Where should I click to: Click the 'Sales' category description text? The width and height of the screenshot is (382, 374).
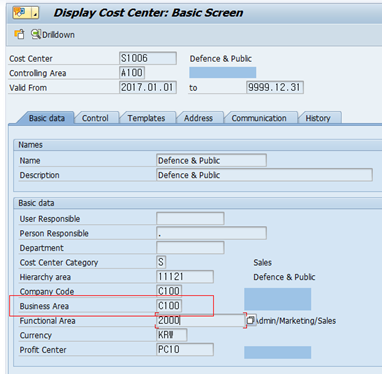262,262
